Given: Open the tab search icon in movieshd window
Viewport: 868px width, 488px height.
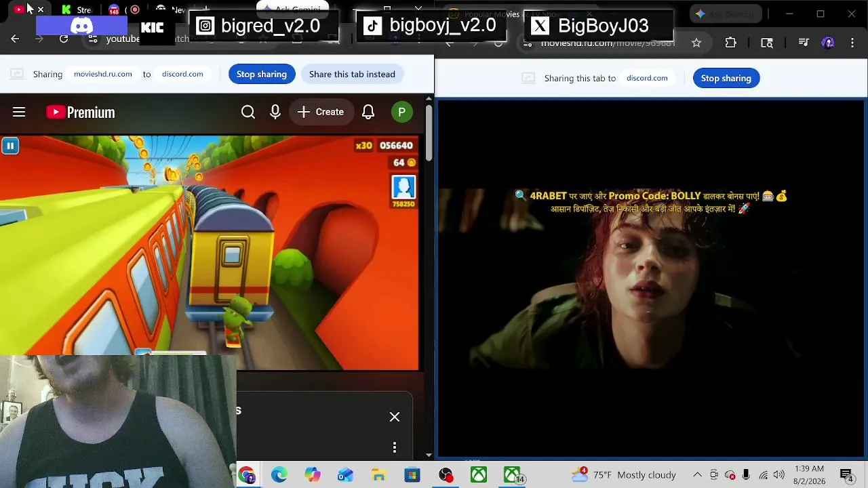Looking at the screenshot, I should click(x=767, y=43).
